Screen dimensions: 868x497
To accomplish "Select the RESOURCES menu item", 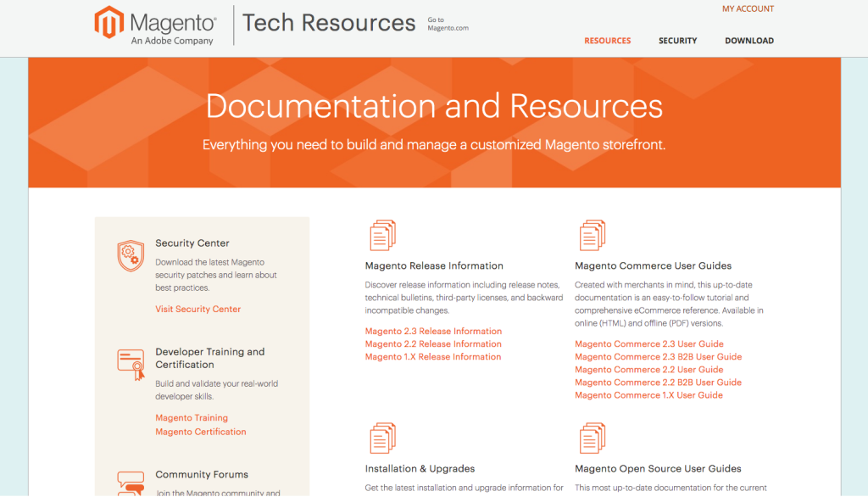I will [x=607, y=41].
